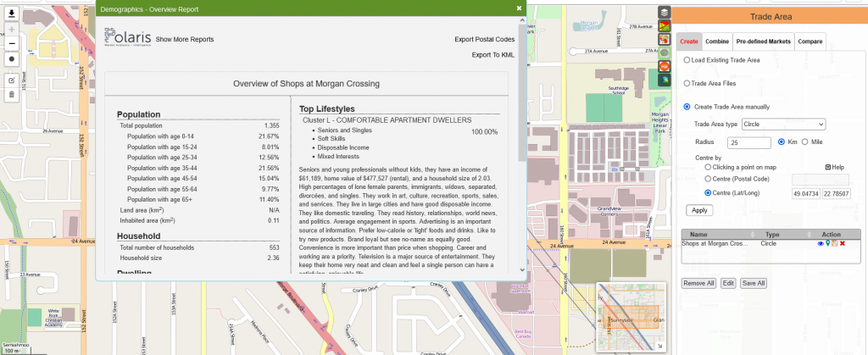Select Create Trade Area manually option
This screenshot has height=355, width=868.
687,107
